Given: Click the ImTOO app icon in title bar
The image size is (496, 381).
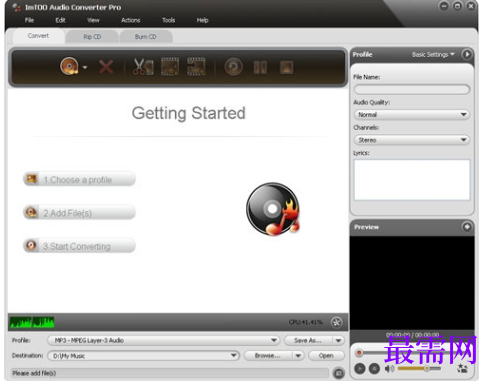Looking at the screenshot, I should (x=16, y=7).
